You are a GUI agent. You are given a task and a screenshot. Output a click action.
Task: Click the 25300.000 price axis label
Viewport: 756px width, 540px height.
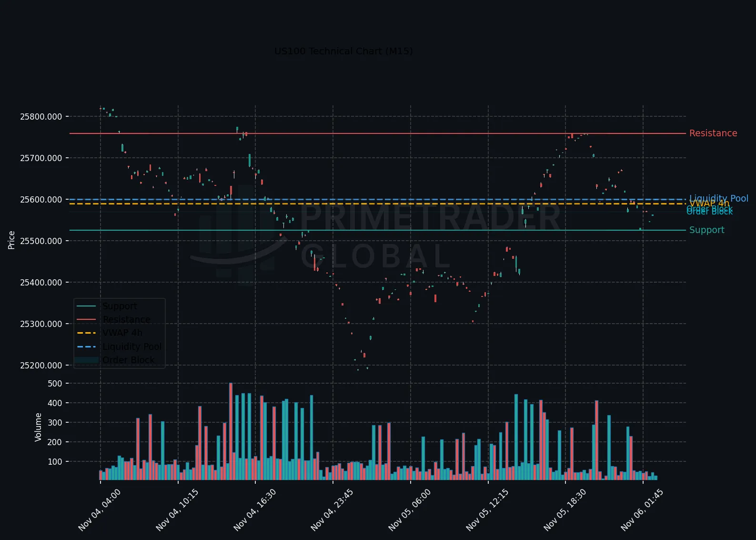click(x=41, y=324)
